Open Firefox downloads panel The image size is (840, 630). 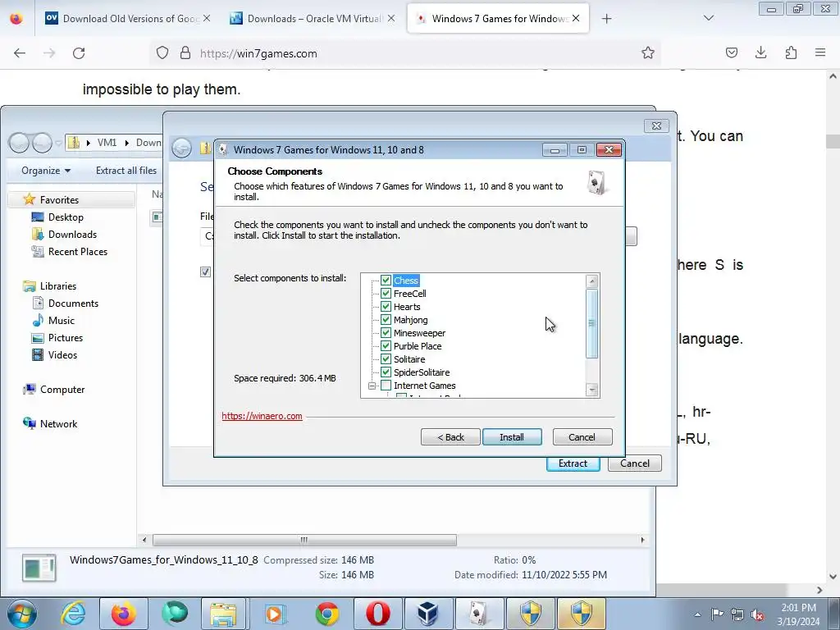click(x=760, y=52)
